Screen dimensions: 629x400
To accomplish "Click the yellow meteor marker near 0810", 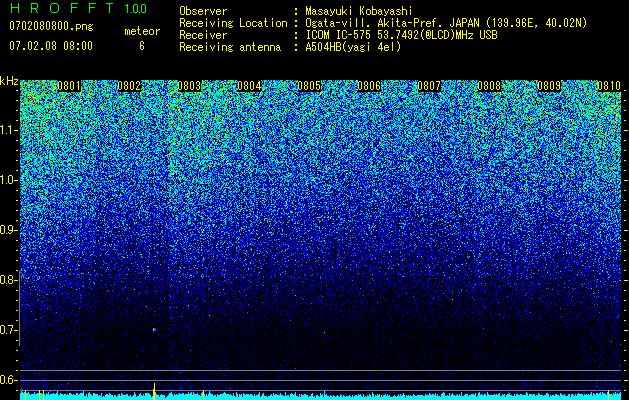I will click(x=609, y=395).
